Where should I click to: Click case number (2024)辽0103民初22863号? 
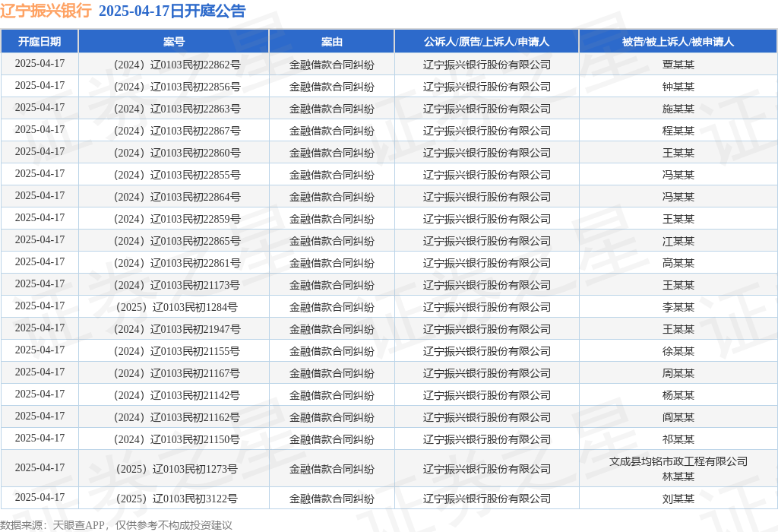[177, 109]
